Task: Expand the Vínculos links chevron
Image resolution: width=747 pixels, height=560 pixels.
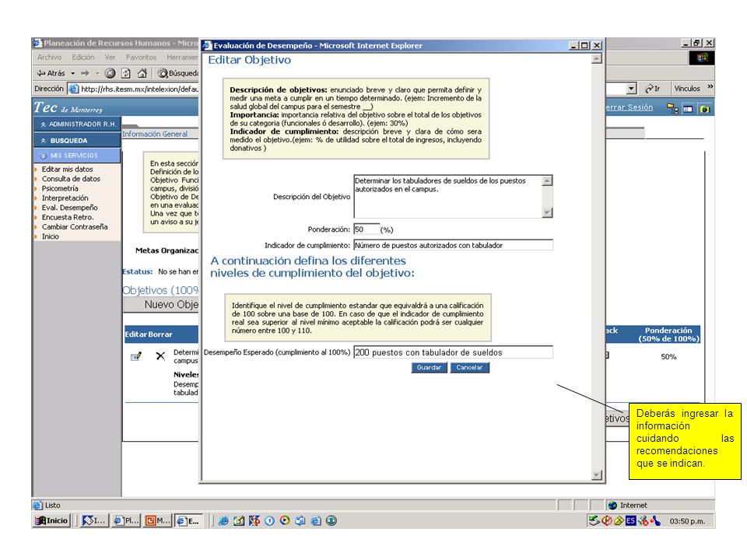Action: pos(710,86)
